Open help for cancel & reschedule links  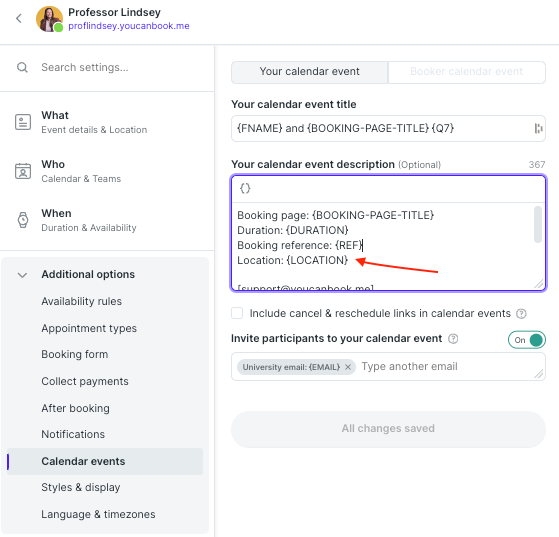521,313
